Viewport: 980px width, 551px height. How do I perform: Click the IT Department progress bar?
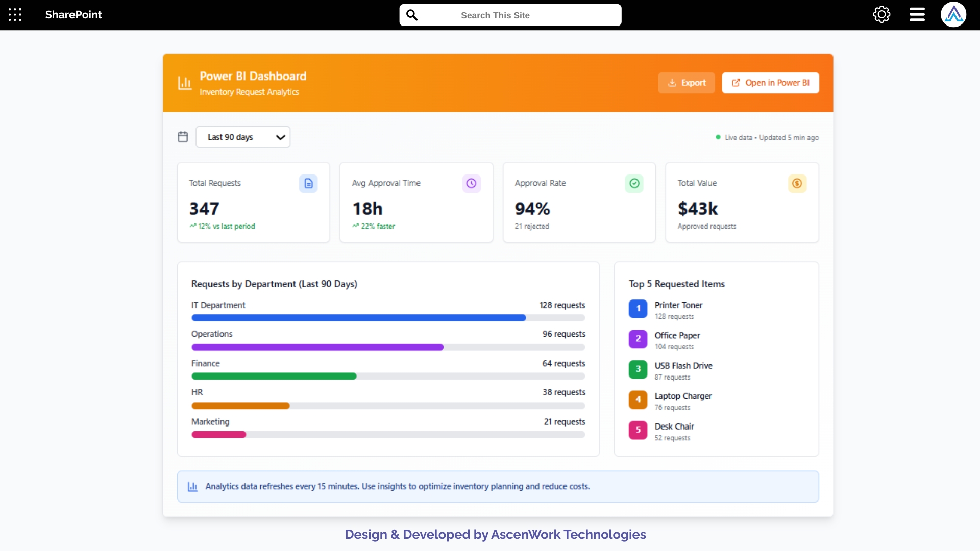[357, 317]
